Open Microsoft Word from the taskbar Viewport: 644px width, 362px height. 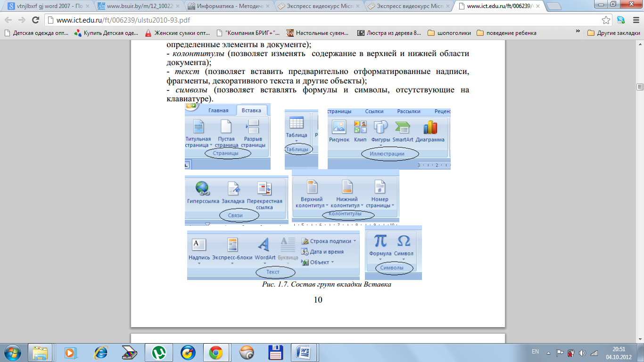click(x=304, y=352)
